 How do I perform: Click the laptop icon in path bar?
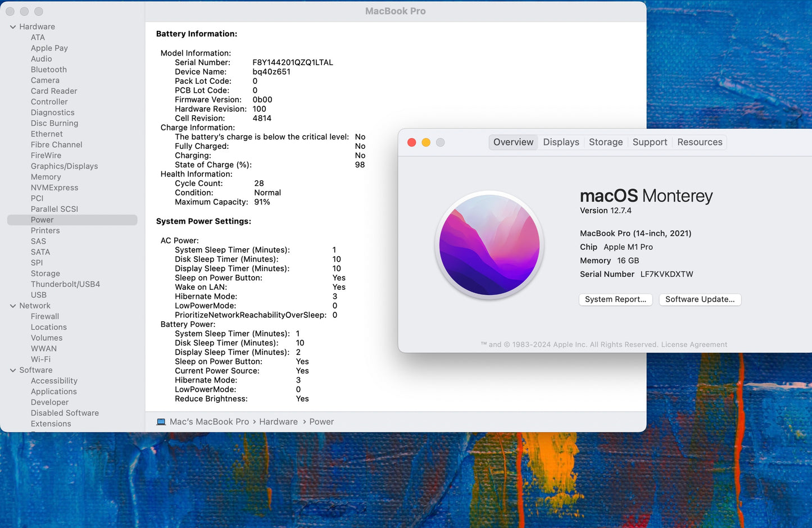tap(161, 422)
